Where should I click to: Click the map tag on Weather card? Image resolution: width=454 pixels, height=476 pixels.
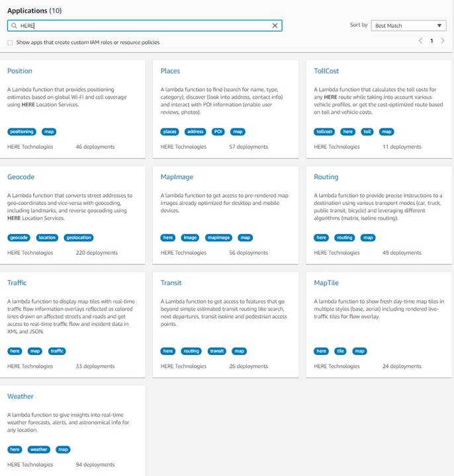[63, 450]
